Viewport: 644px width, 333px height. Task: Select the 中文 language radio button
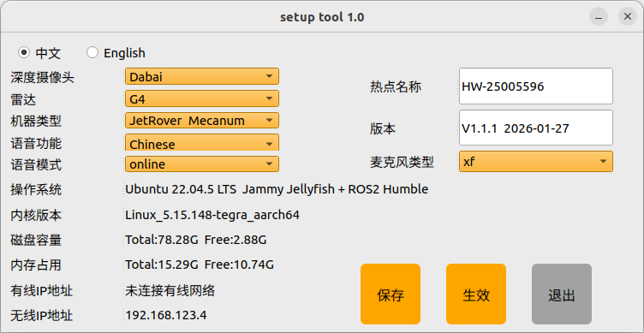(x=25, y=52)
